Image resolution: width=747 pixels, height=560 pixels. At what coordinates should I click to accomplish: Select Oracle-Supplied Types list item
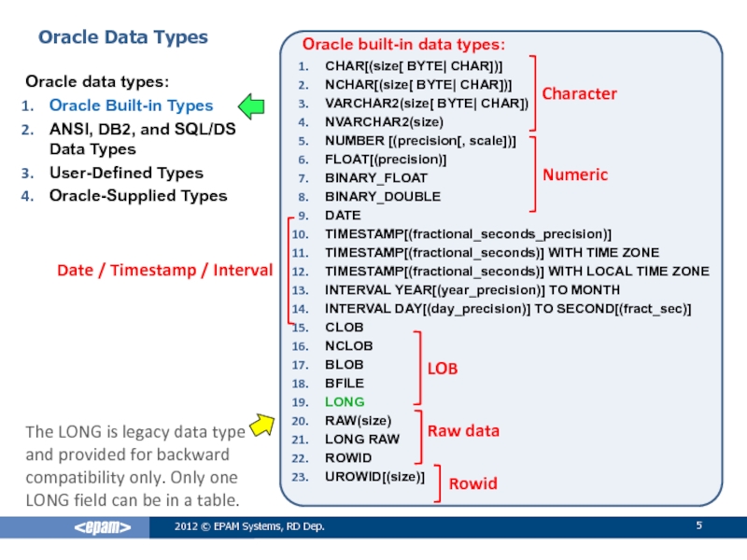[x=137, y=195]
